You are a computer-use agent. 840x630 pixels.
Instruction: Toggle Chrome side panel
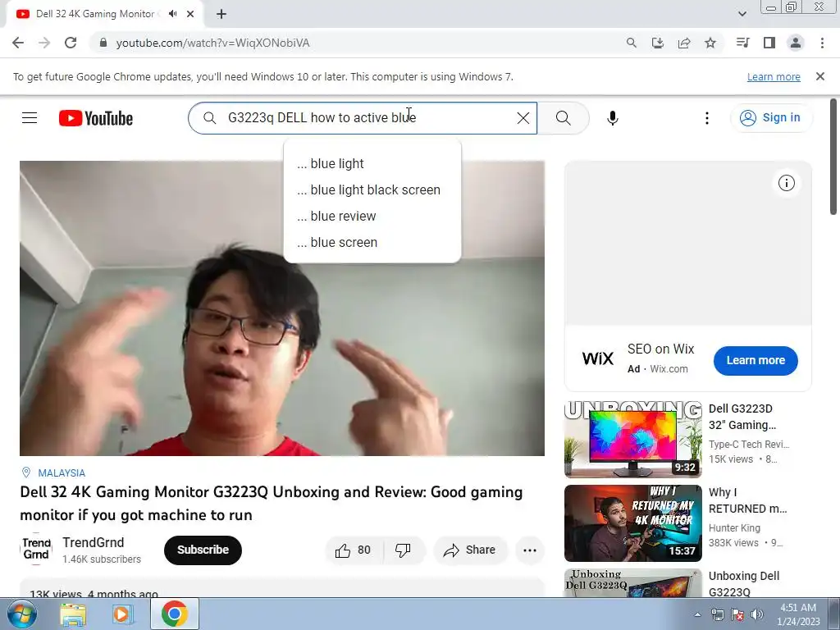pos(769,43)
